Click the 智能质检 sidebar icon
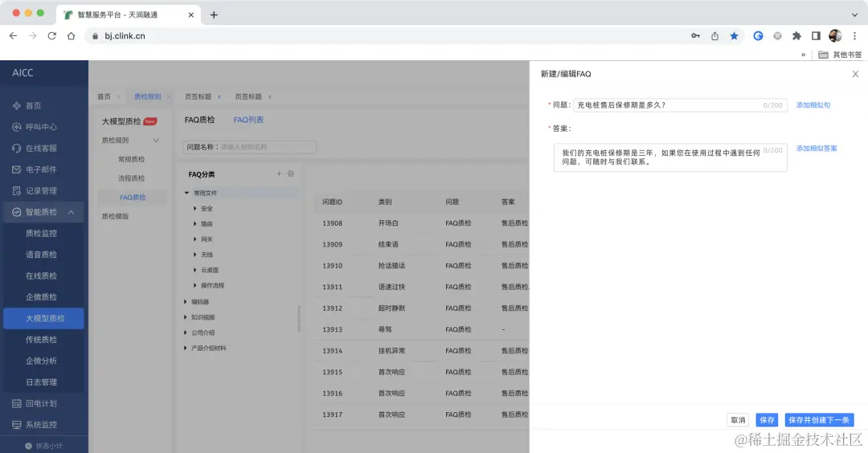Image resolution: width=868 pixels, height=453 pixels. pyautogui.click(x=17, y=212)
